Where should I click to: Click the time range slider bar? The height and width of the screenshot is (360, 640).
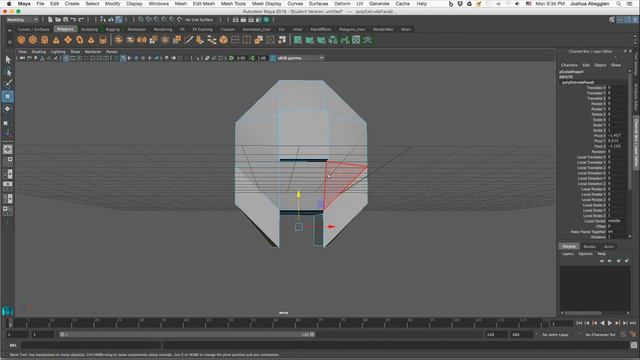point(187,334)
